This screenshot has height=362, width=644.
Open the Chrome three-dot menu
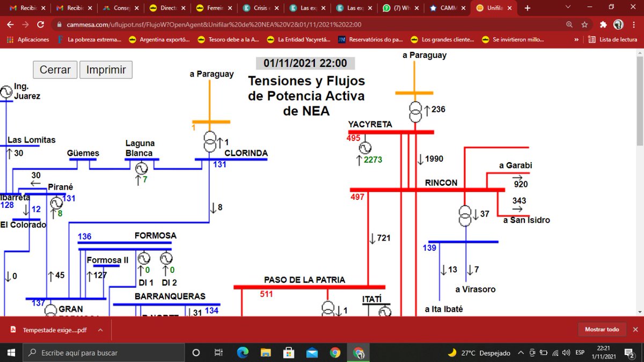coord(634,25)
